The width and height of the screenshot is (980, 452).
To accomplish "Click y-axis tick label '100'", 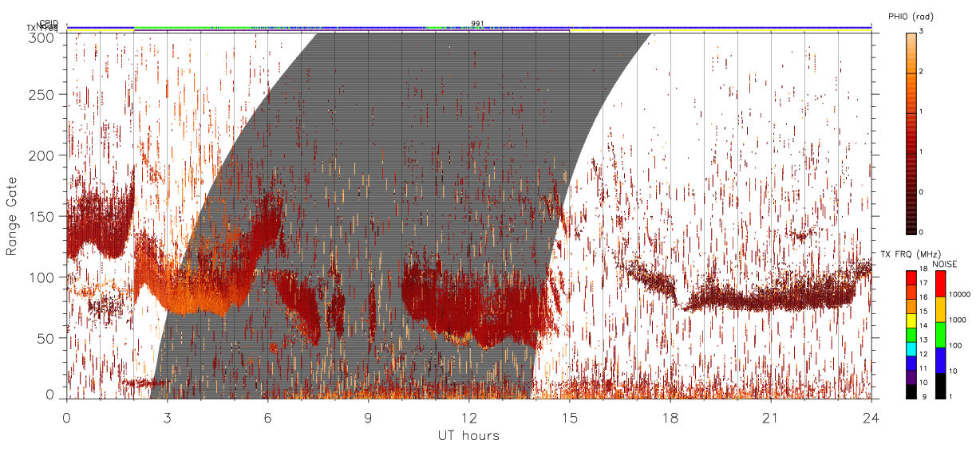I will tap(43, 277).
